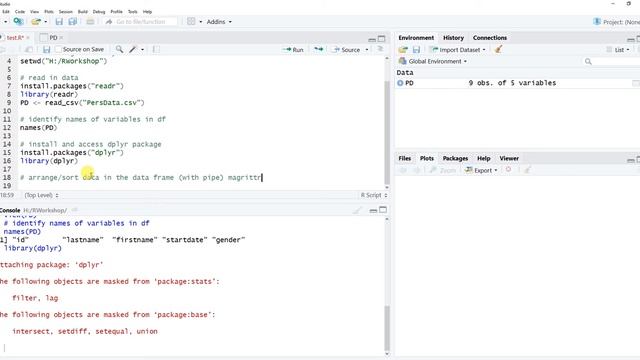Open the Import Dataset dropdown

[459, 50]
